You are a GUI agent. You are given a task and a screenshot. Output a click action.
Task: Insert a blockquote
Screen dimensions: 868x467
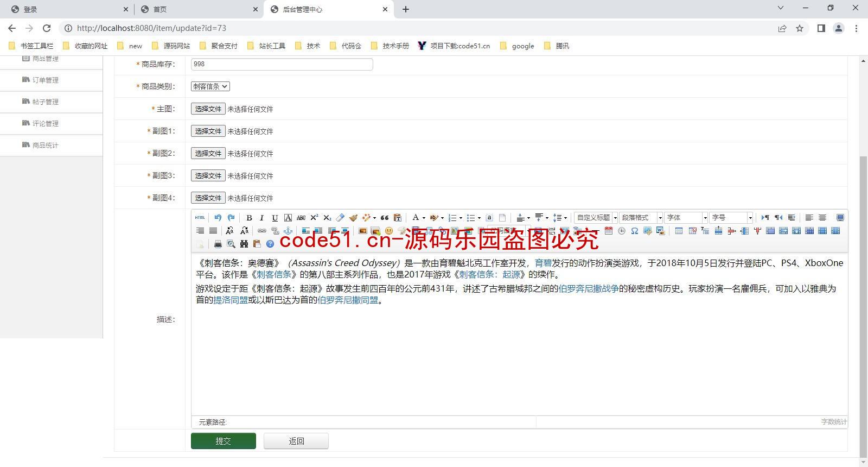tap(385, 218)
